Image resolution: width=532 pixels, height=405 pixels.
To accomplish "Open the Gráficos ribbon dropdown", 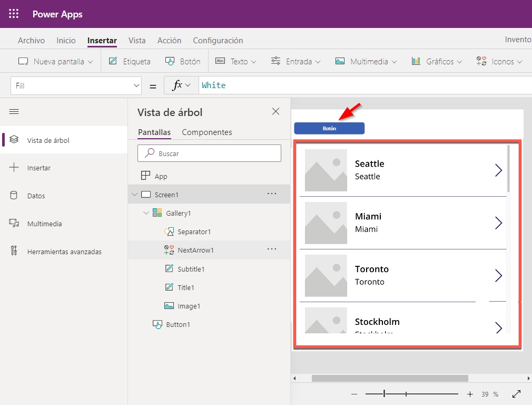I will (437, 62).
